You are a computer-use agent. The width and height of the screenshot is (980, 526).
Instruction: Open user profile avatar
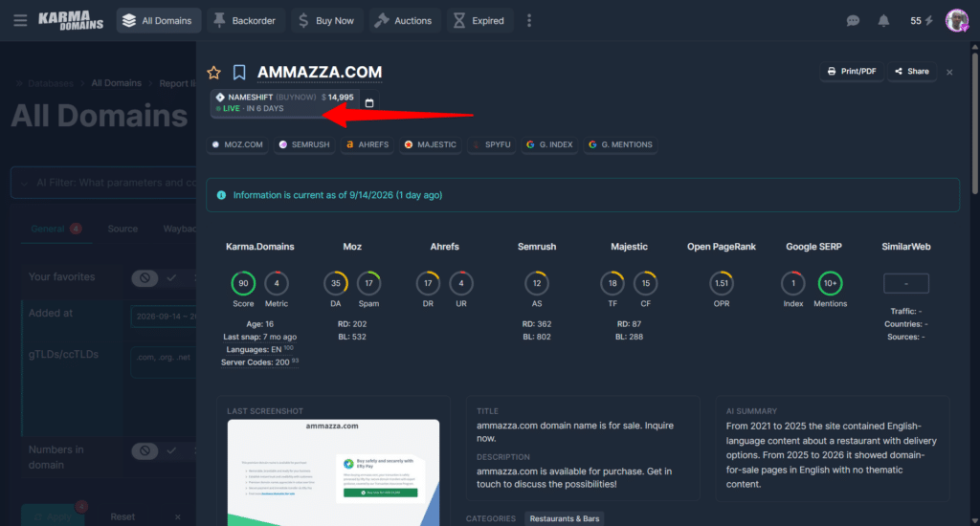click(957, 21)
